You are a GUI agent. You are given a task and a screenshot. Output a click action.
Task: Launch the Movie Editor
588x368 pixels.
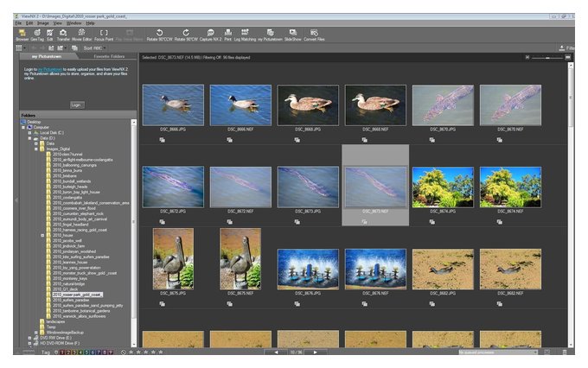tap(81, 35)
